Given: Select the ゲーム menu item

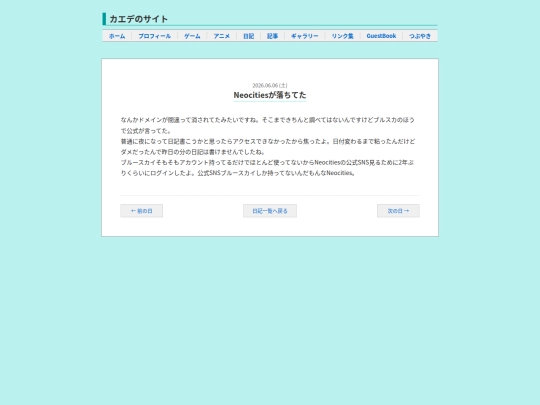Looking at the screenshot, I should (192, 36).
